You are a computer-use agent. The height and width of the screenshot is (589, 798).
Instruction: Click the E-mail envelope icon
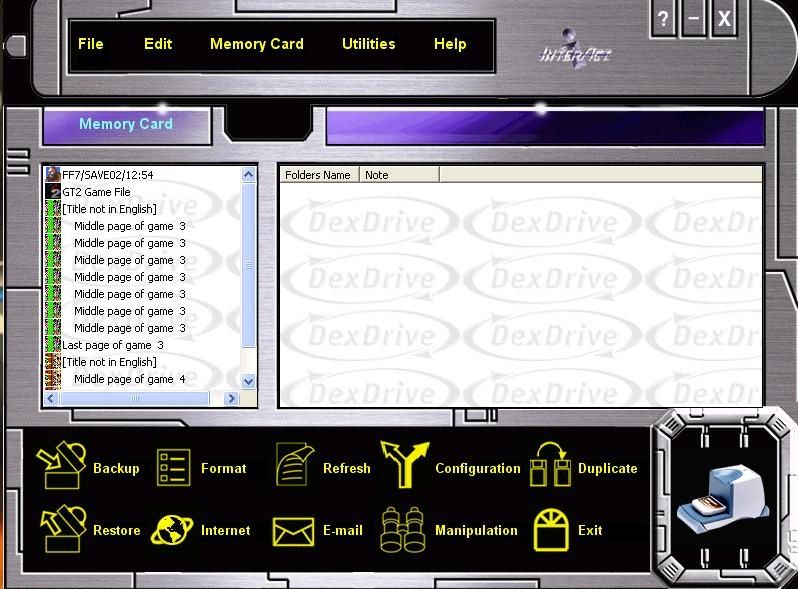click(x=293, y=532)
